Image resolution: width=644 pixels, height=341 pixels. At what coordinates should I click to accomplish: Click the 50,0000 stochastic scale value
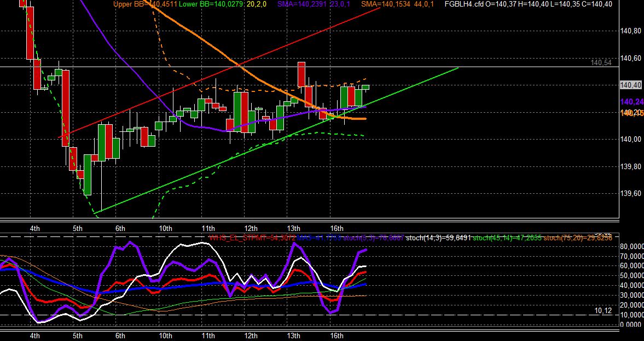[x=631, y=276]
